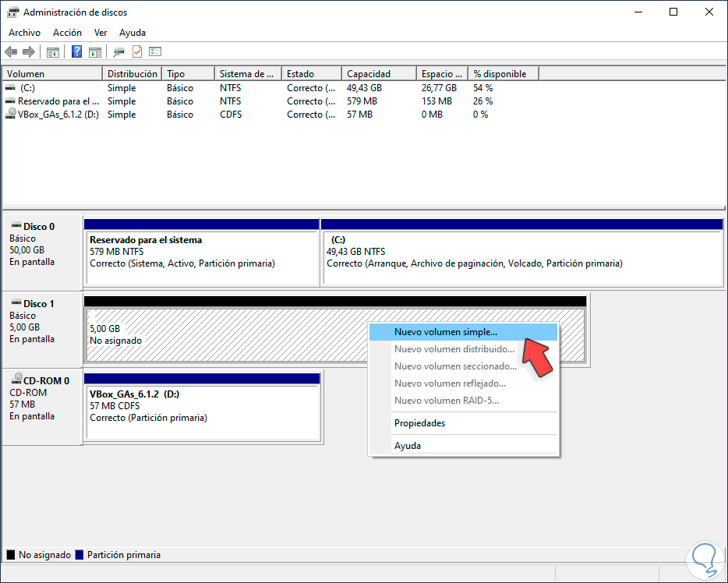Sort by the Distribución column header
The height and width of the screenshot is (583, 728).
[133, 74]
